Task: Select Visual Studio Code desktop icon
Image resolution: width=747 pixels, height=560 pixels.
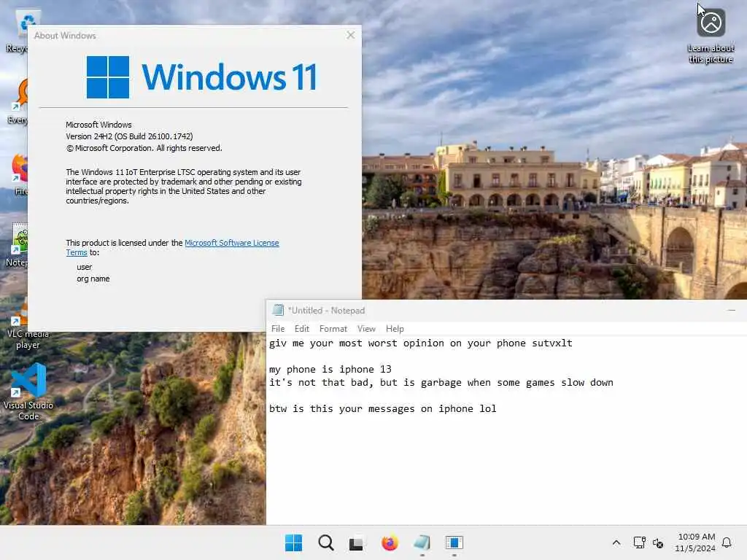Action: pos(28,392)
